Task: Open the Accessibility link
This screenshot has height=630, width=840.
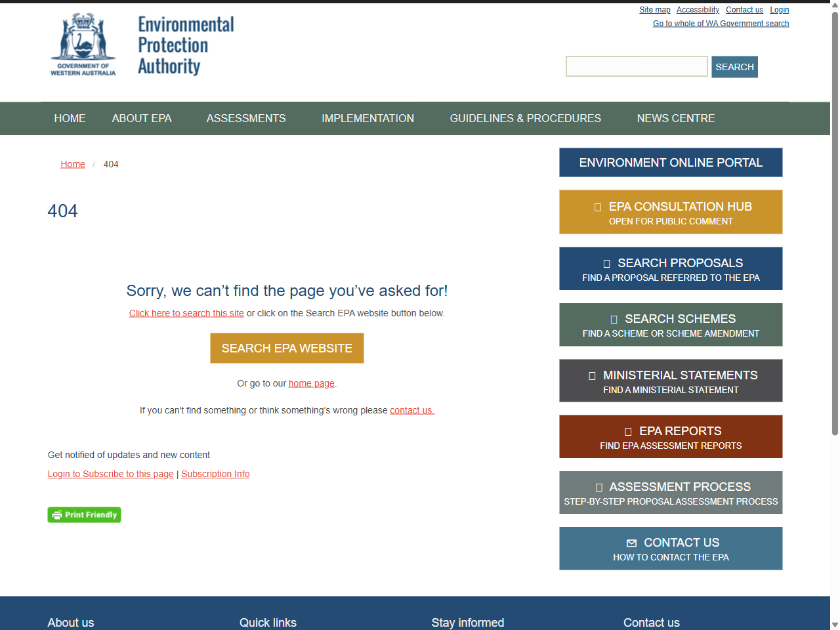Action: tap(698, 10)
